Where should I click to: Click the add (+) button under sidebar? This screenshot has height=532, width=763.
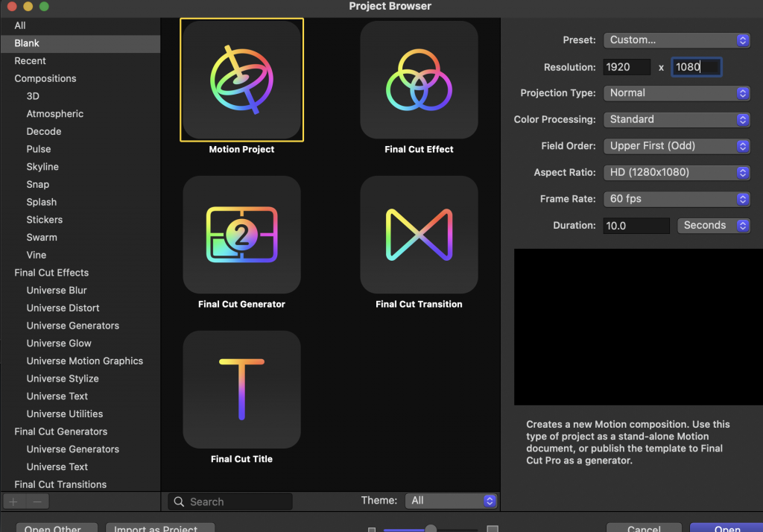point(13,501)
